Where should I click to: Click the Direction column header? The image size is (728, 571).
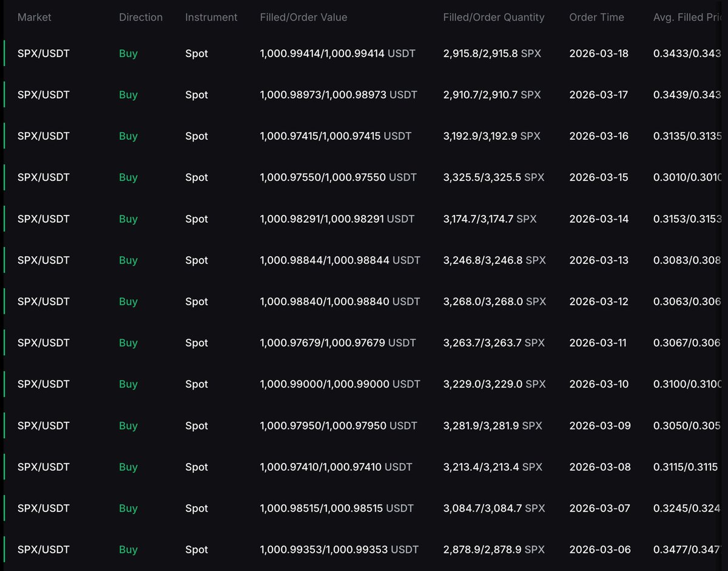pos(141,18)
